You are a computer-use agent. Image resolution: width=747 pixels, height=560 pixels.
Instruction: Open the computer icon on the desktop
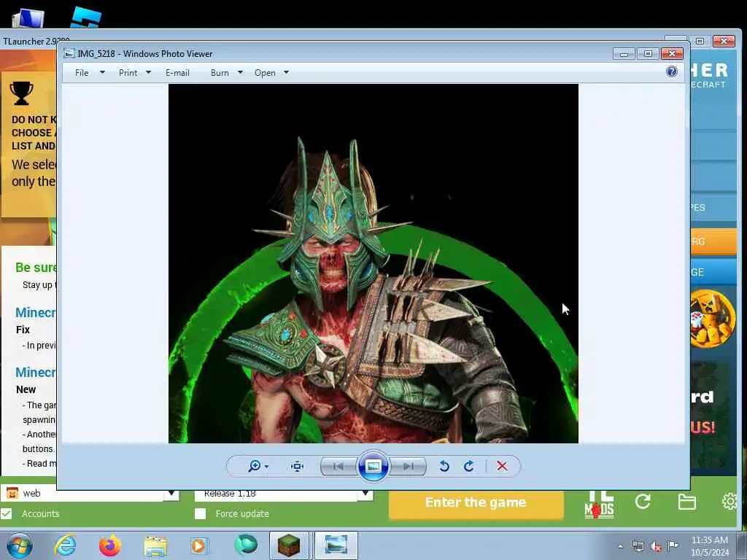[28, 18]
